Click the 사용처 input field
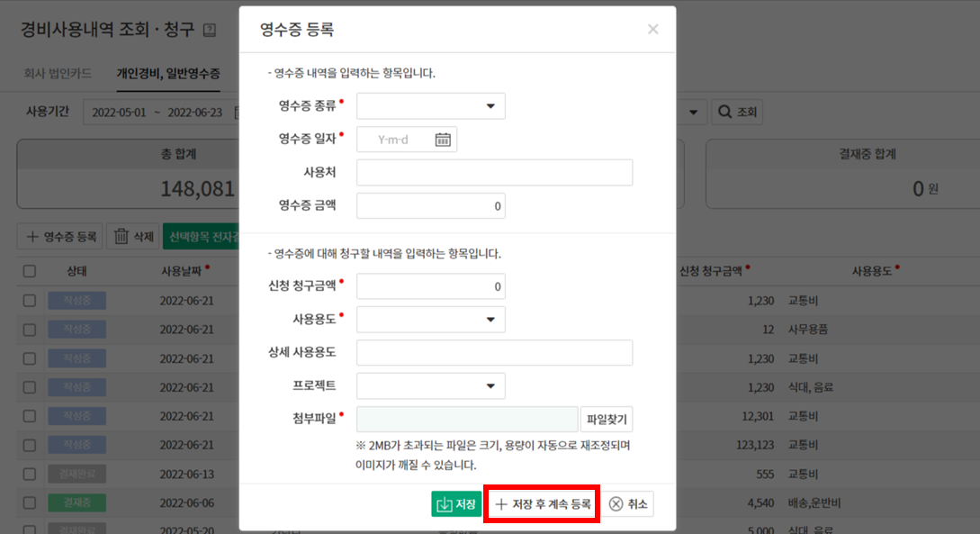This screenshot has height=534, width=980. pyautogui.click(x=494, y=172)
